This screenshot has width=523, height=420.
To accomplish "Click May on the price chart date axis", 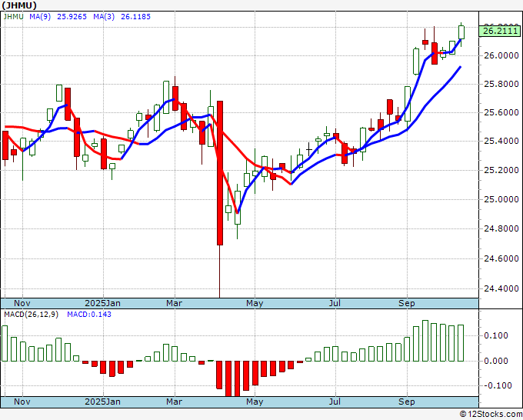I will click(x=255, y=303).
